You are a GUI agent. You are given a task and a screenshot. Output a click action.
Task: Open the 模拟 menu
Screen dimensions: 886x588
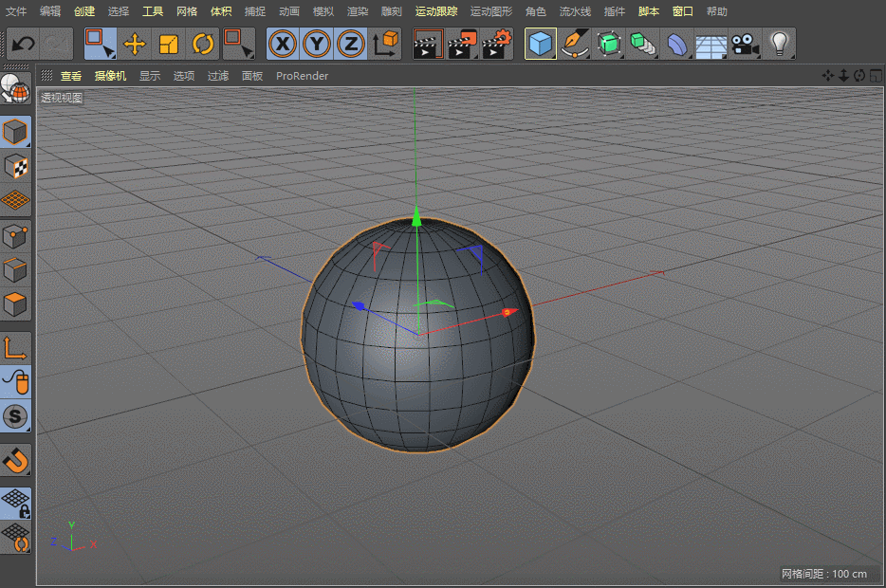pyautogui.click(x=323, y=11)
